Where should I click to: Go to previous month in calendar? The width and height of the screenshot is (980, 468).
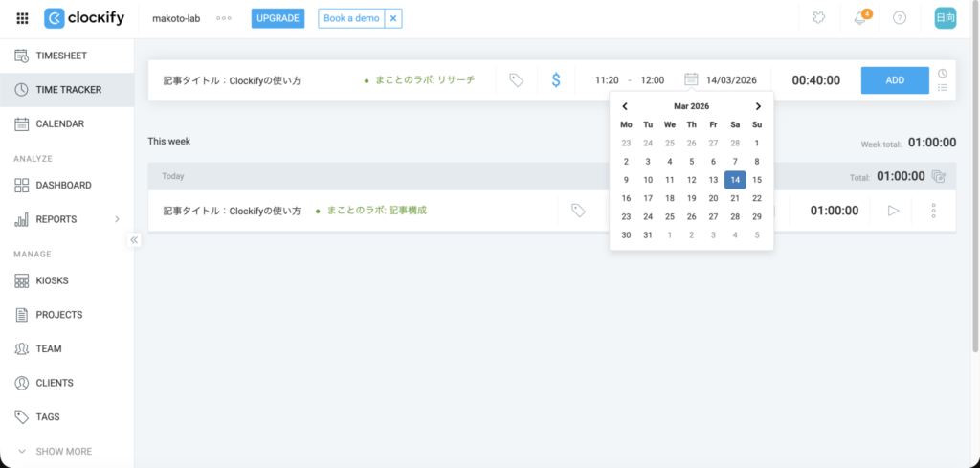(625, 106)
